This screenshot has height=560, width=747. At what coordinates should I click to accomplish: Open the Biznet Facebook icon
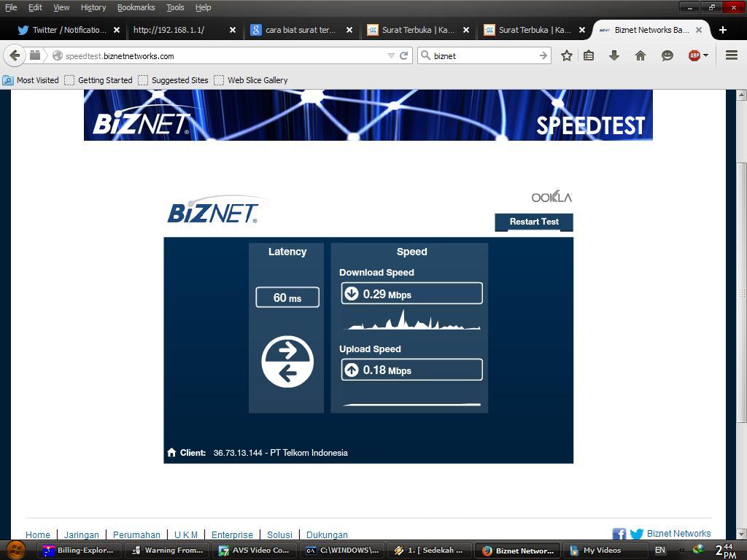click(x=619, y=534)
